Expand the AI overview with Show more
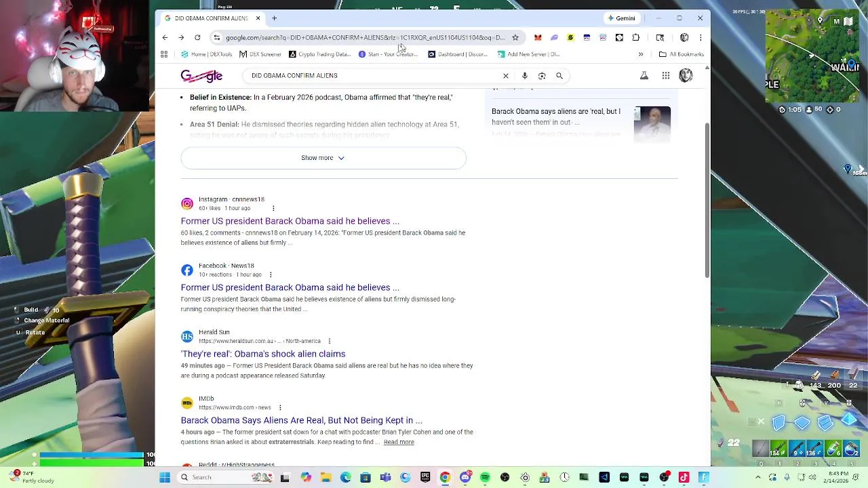This screenshot has width=868, height=488. [x=323, y=158]
